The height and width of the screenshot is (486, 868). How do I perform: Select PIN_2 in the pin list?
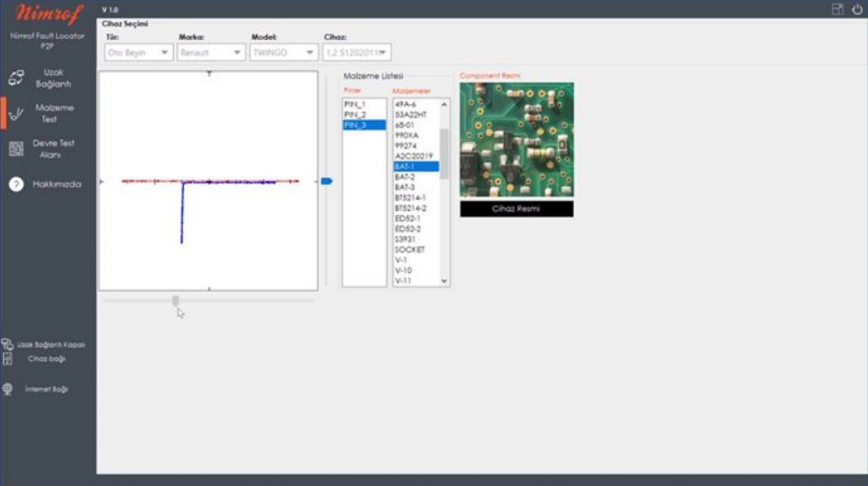point(364,115)
